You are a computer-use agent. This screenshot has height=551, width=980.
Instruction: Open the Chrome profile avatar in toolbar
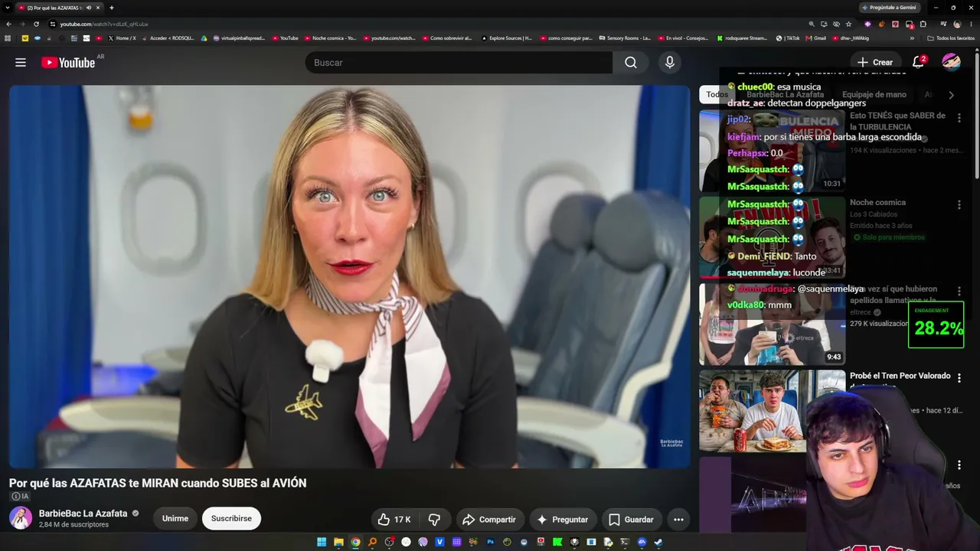[957, 24]
